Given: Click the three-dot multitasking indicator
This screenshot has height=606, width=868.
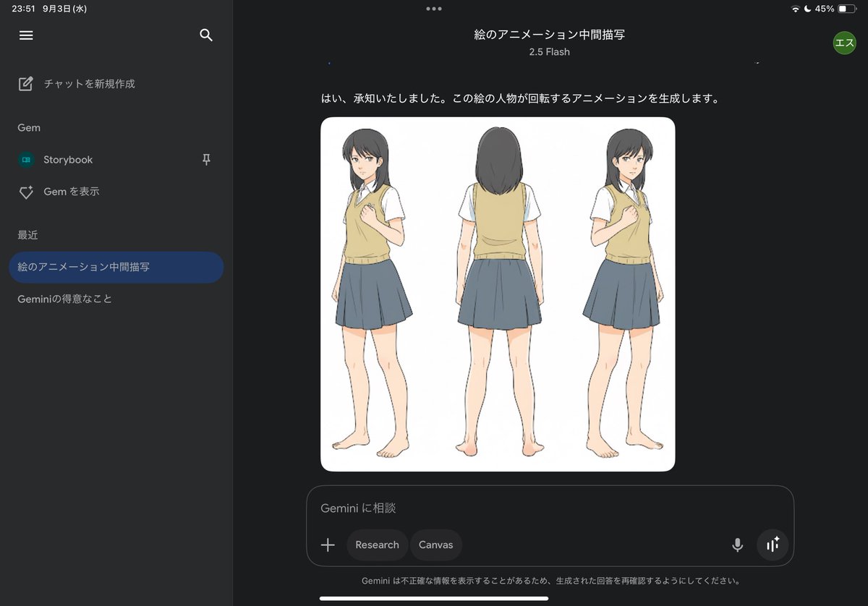Looking at the screenshot, I should [434, 9].
